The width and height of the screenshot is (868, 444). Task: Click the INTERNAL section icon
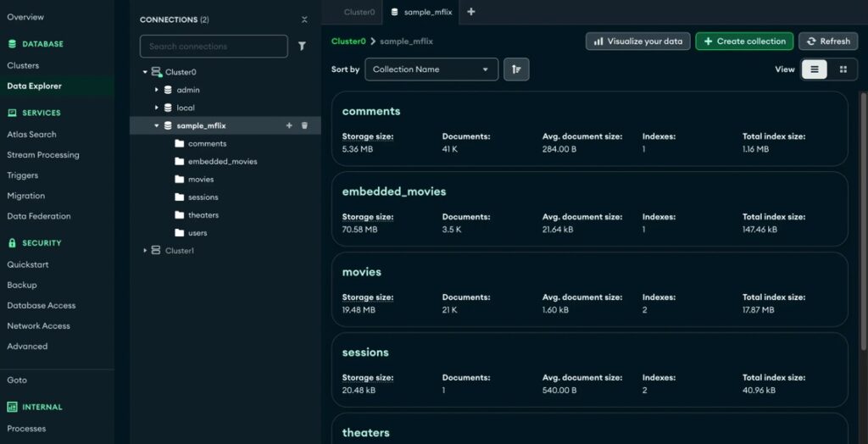[12, 407]
